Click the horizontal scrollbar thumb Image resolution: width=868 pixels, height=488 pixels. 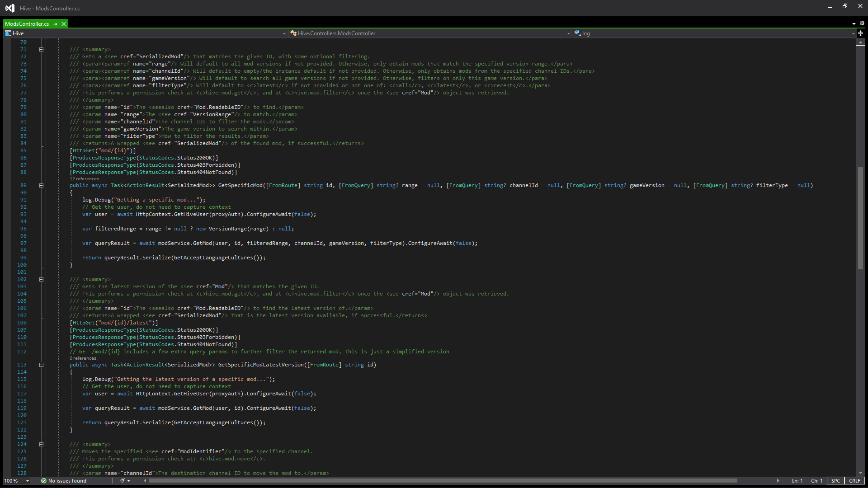pyautogui.click(x=443, y=481)
